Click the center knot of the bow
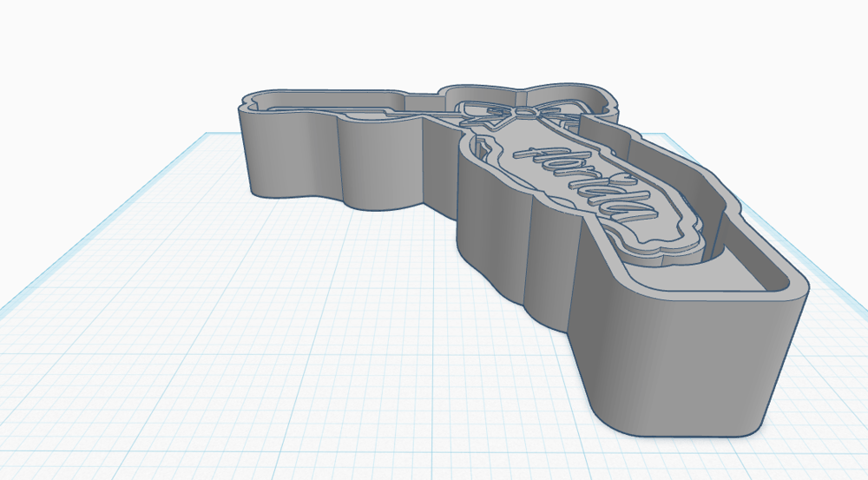 [523, 113]
